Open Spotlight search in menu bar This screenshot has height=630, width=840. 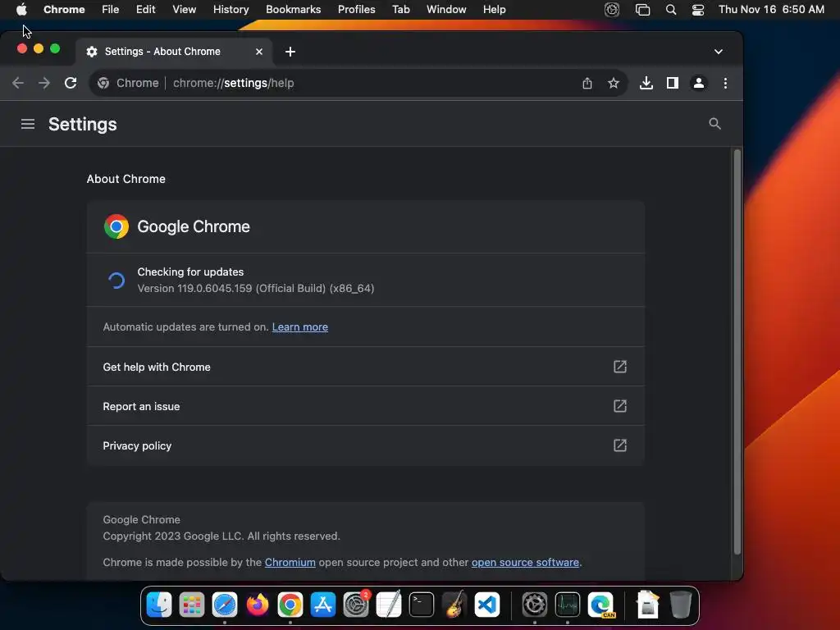click(671, 9)
